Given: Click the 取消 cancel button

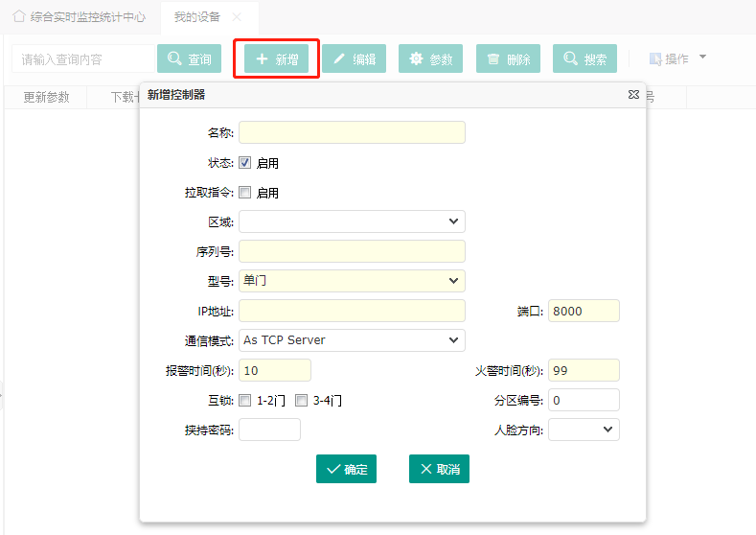Looking at the screenshot, I should (439, 469).
